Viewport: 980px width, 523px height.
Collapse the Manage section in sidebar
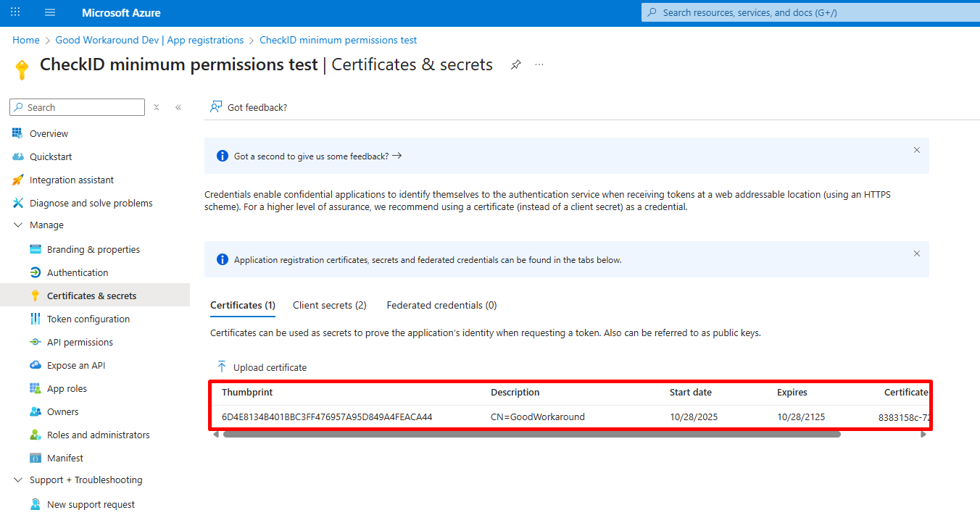tap(18, 225)
